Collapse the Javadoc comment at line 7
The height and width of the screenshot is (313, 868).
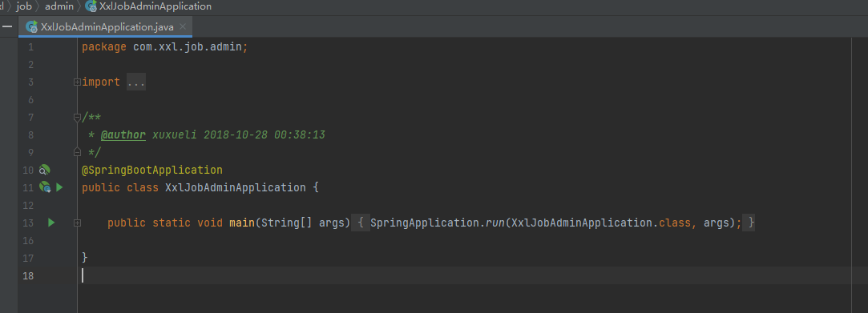pos(77,117)
